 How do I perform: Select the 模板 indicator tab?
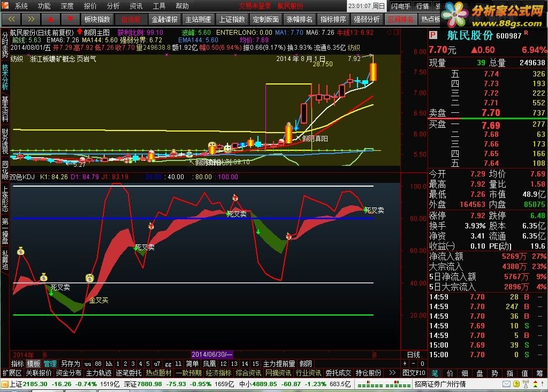(34, 364)
